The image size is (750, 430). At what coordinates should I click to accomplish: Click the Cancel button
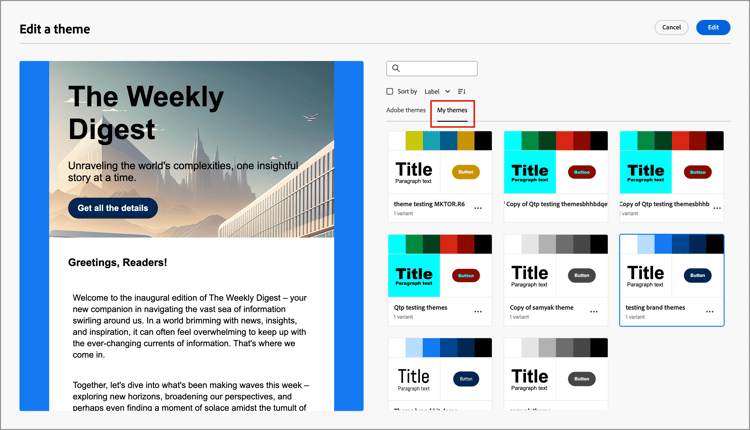click(672, 27)
